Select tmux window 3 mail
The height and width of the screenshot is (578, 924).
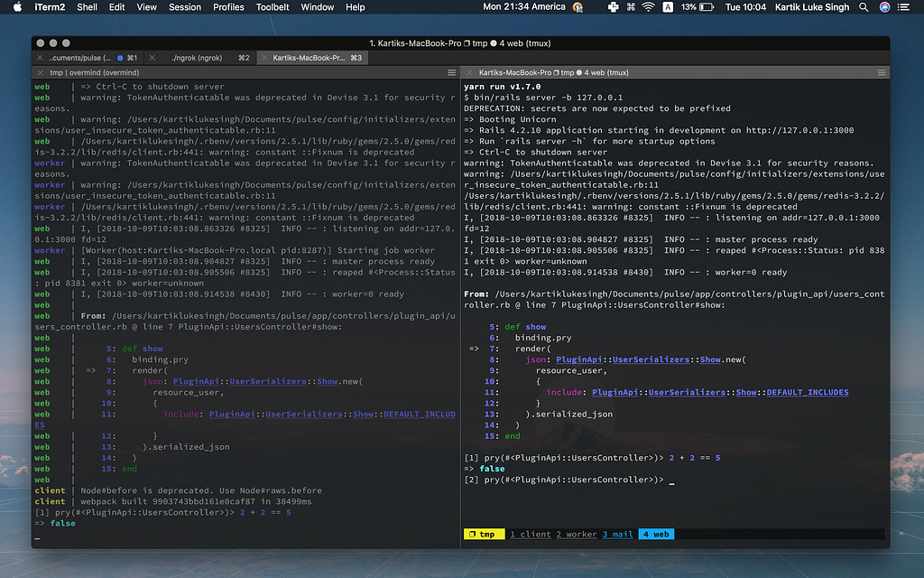click(x=617, y=535)
